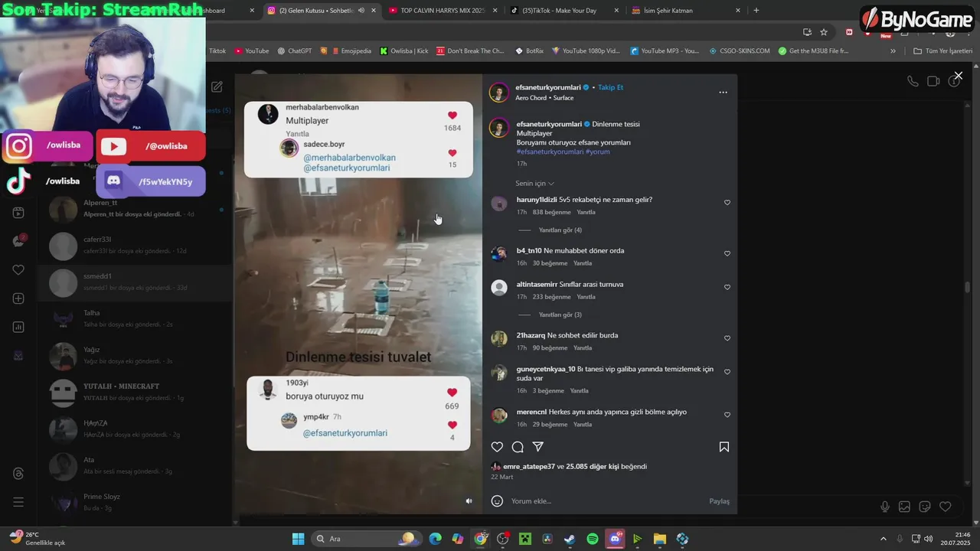Viewport: 980px width, 551px height.
Task: Open the three-dot post options menu
Action: (x=723, y=93)
